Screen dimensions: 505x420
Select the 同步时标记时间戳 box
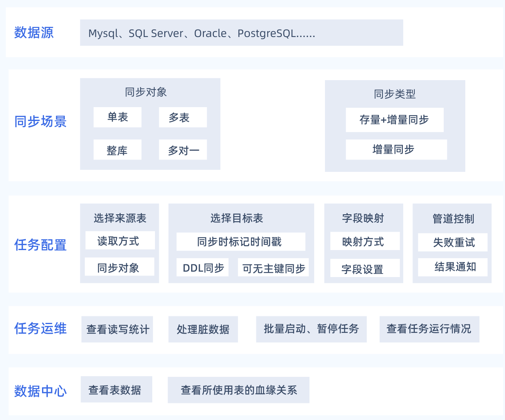pos(241,242)
